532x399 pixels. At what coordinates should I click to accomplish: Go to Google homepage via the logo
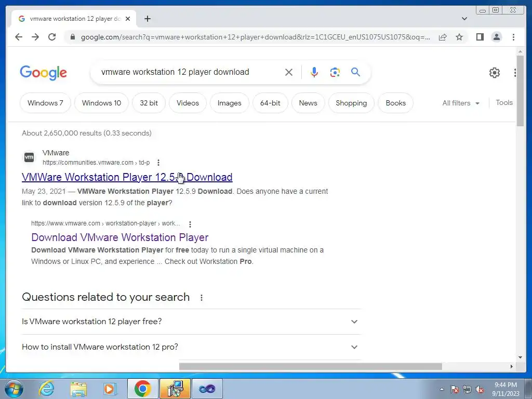(43, 73)
